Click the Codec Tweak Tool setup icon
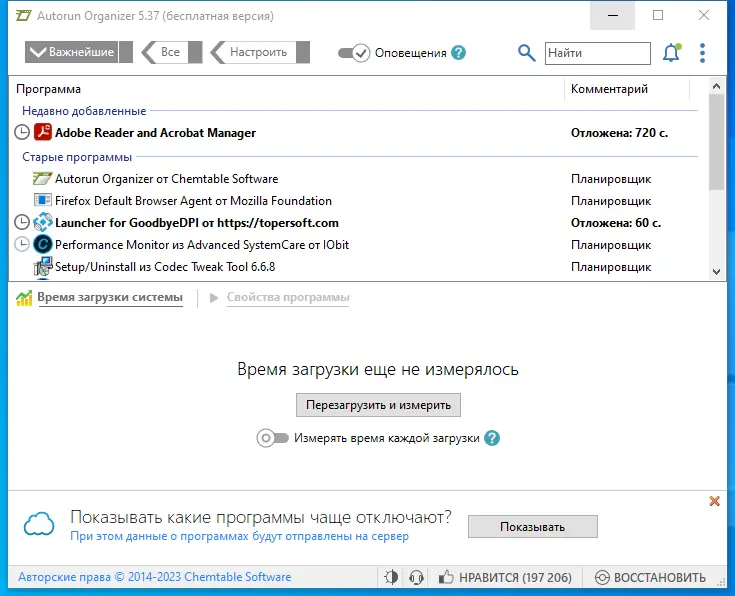 coord(43,266)
